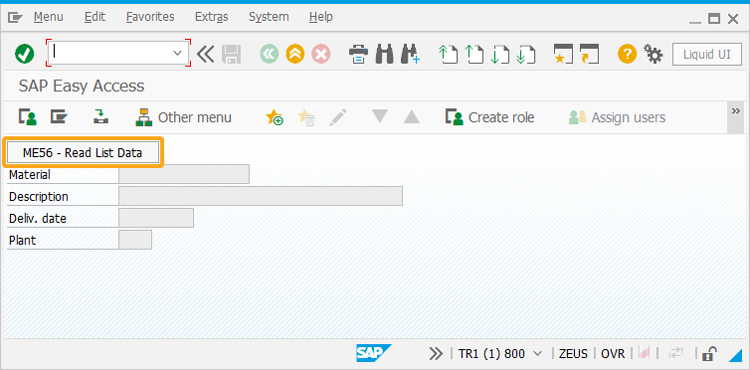Open the Edit menu
This screenshot has width=750, height=370.
coord(95,17)
